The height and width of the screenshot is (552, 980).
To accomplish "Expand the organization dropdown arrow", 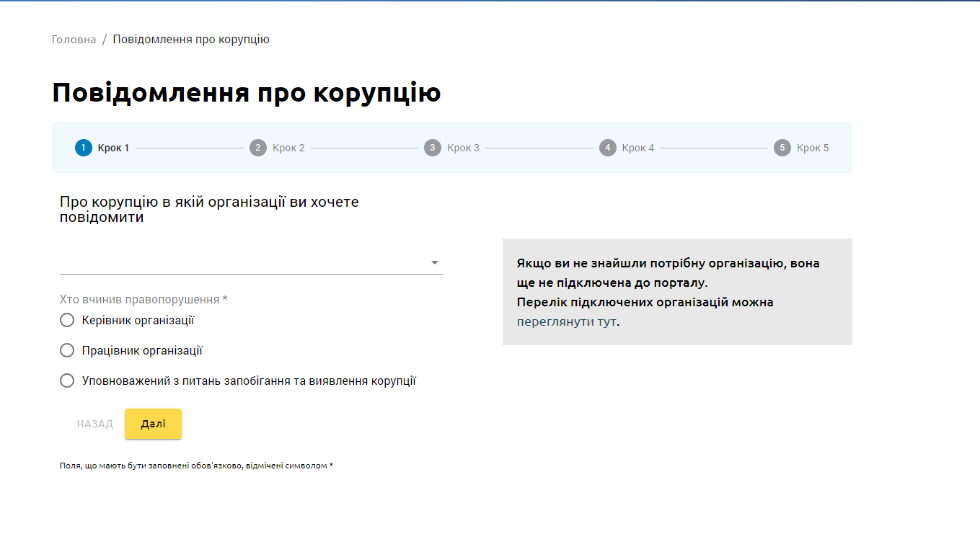I will click(435, 263).
